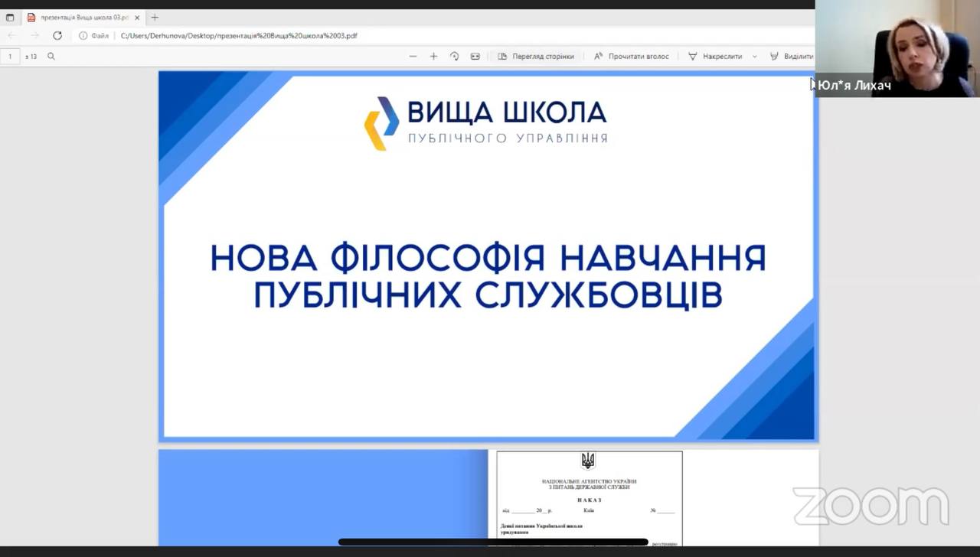
Task: Rotate the PDF page
Action: (x=454, y=57)
